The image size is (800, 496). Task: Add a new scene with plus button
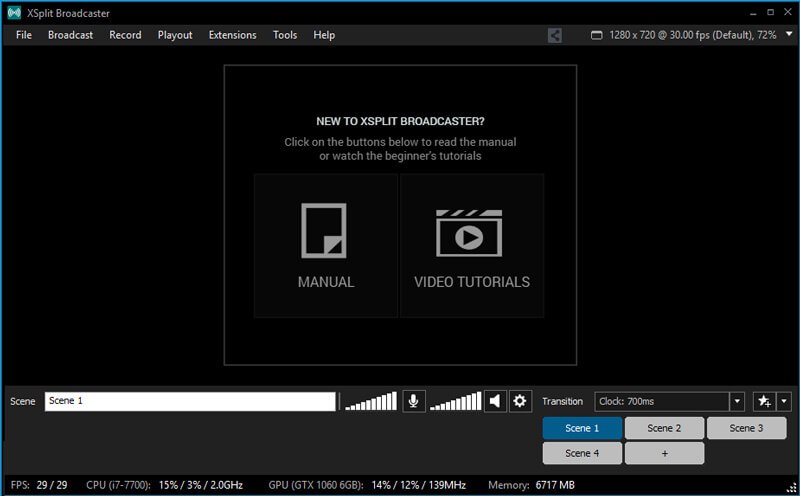[664, 453]
